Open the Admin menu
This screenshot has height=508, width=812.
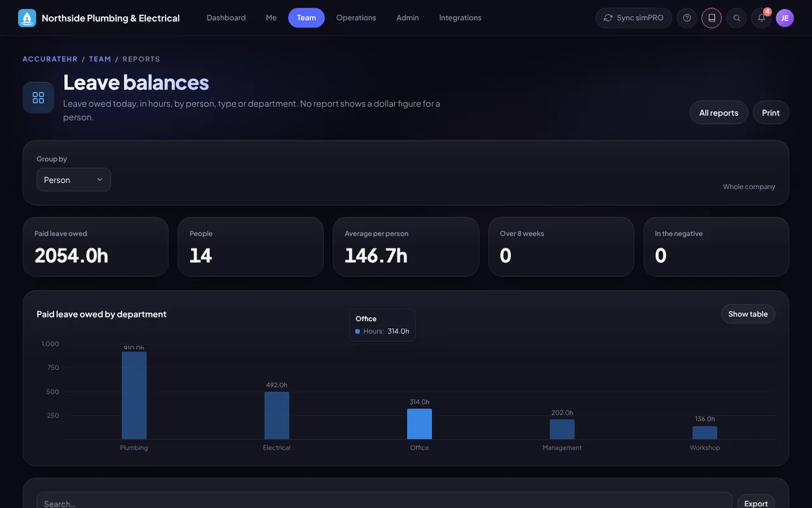[x=407, y=18]
